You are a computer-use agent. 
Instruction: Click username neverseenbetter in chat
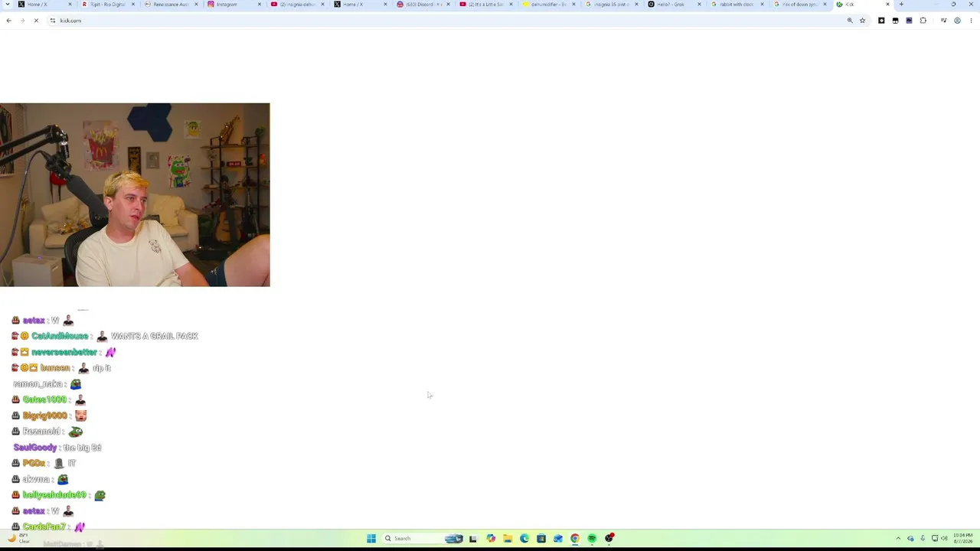tap(64, 352)
